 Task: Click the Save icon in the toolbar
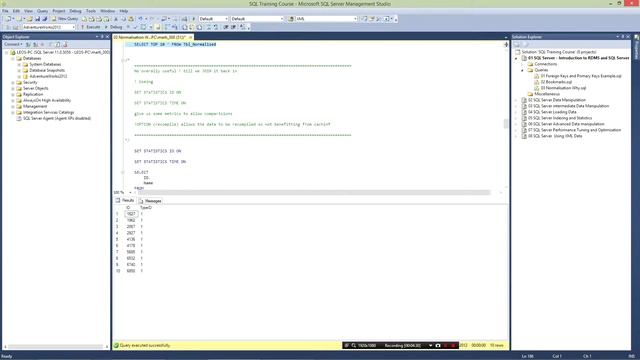click(x=37, y=19)
